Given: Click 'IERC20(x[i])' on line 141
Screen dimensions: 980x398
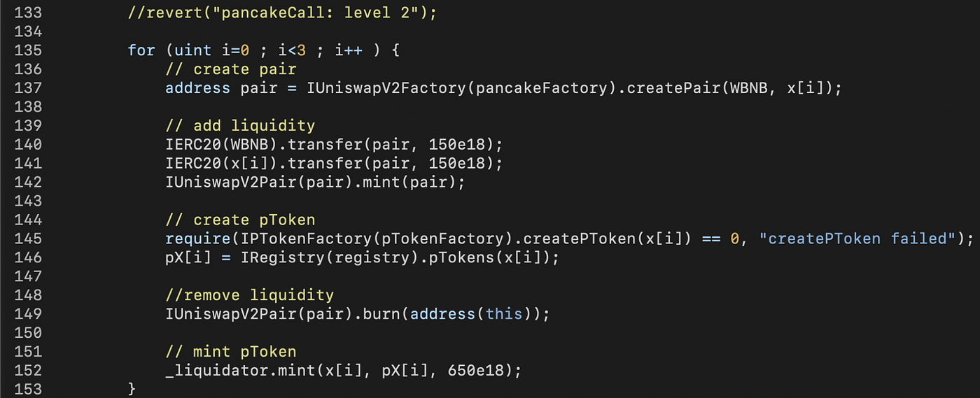Looking at the screenshot, I should (221, 164).
